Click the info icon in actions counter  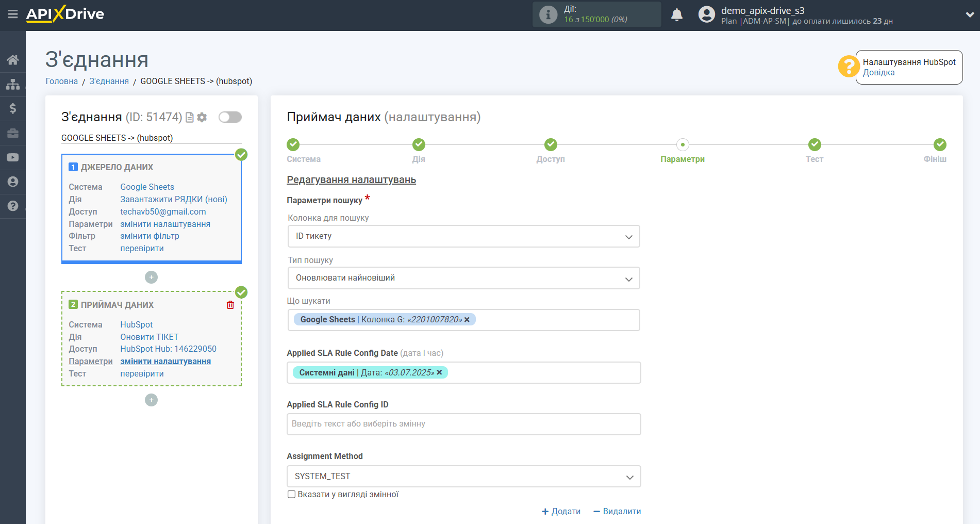click(x=548, y=14)
